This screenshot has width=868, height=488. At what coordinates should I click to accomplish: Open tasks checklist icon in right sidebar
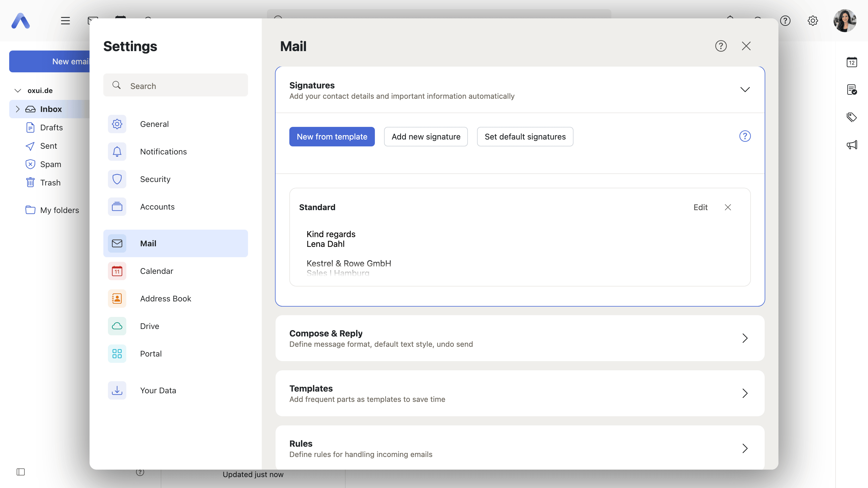point(851,90)
